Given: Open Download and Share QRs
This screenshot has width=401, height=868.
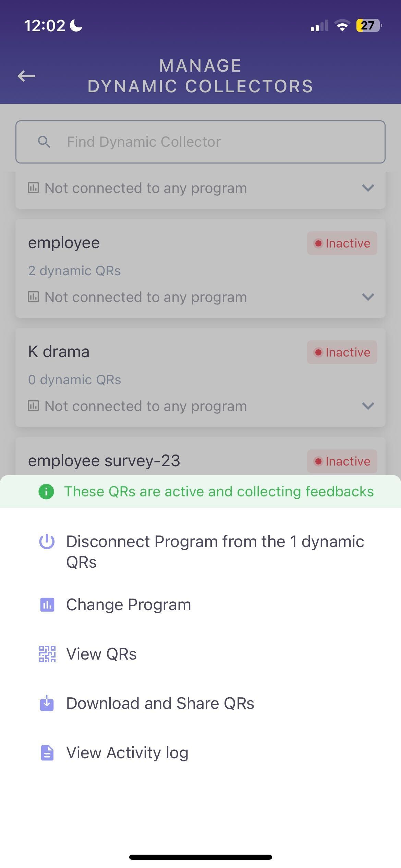Looking at the screenshot, I should 160,703.
